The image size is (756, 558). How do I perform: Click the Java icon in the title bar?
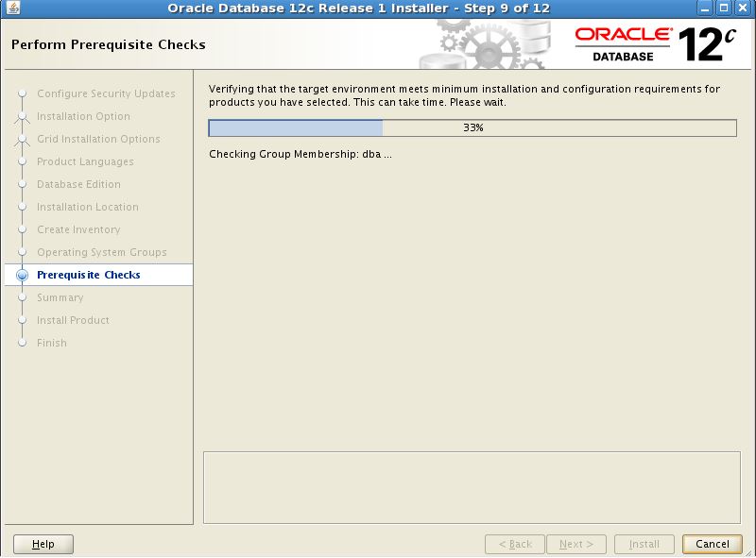pyautogui.click(x=13, y=8)
